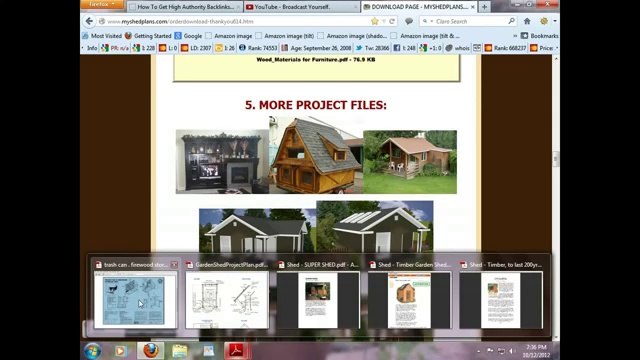The width and height of the screenshot is (640, 360).
Task: Click the L: 0 links toolbar item
Action: (168, 48)
